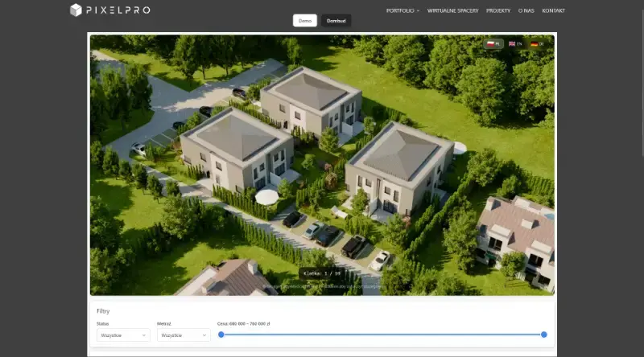Open the Projekty menu item
Screen dimensions: 644x357
pyautogui.click(x=498, y=10)
